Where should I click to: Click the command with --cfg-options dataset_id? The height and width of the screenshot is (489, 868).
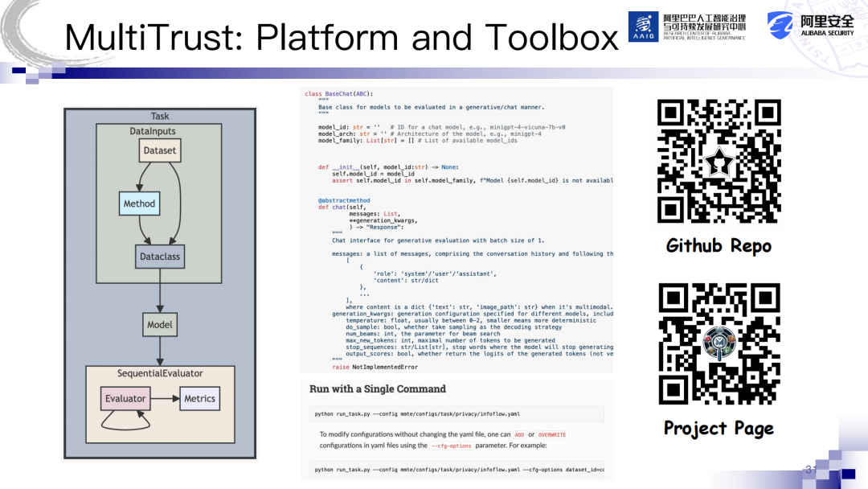[460, 470]
